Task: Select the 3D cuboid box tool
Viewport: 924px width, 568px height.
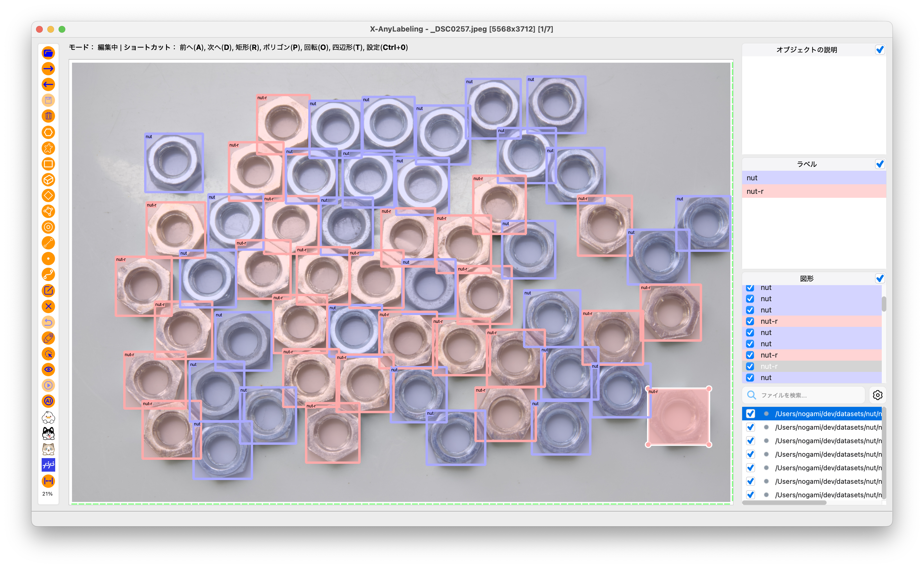Action: pyautogui.click(x=48, y=179)
